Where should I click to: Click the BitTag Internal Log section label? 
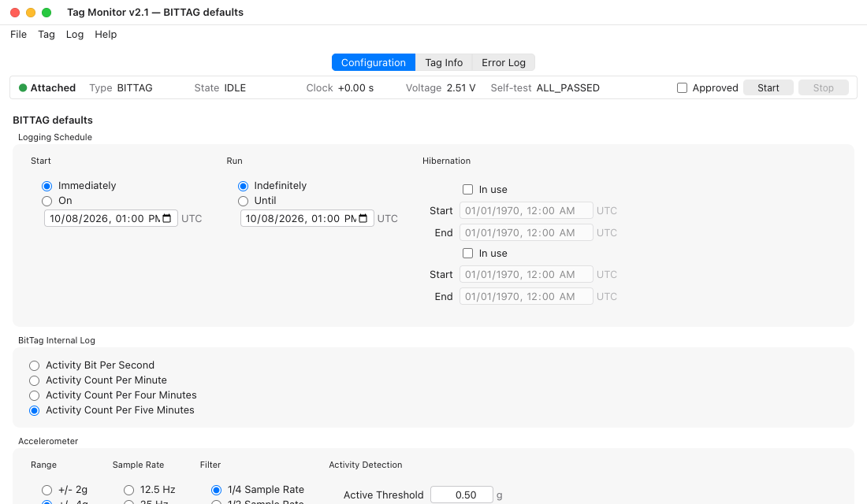[57, 340]
